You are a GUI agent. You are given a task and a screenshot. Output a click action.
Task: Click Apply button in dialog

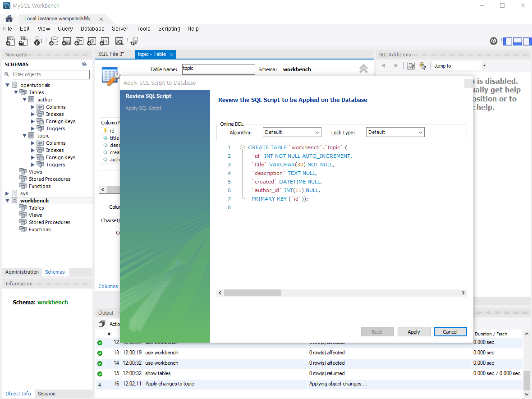tap(414, 332)
